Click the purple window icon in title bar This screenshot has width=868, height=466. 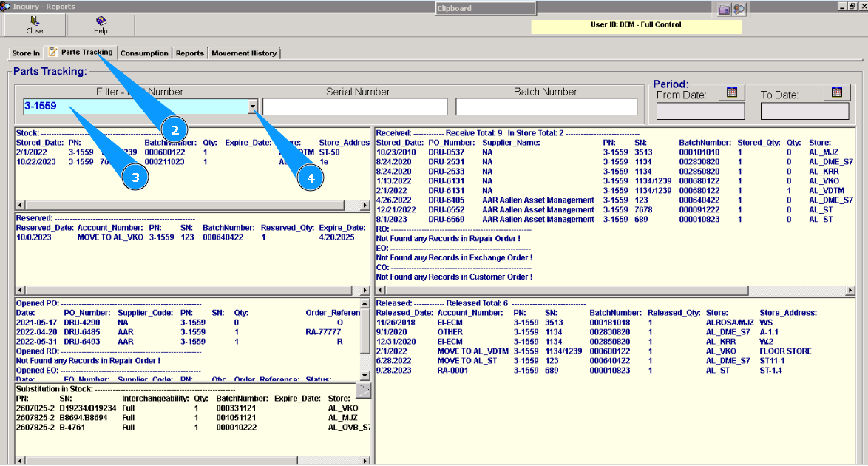[x=724, y=9]
